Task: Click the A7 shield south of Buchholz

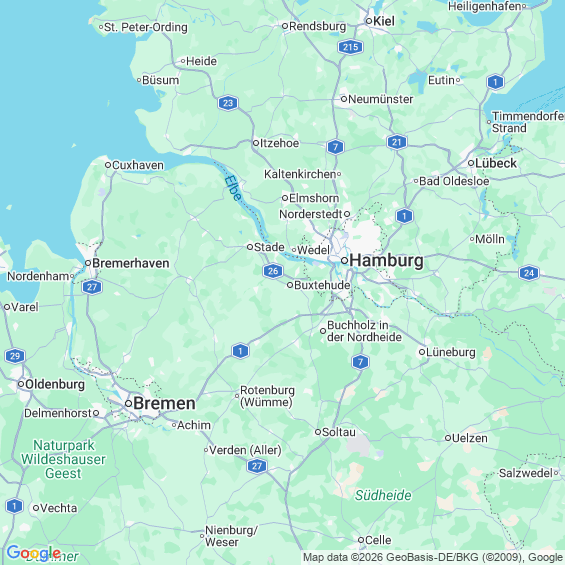Action: (360, 362)
